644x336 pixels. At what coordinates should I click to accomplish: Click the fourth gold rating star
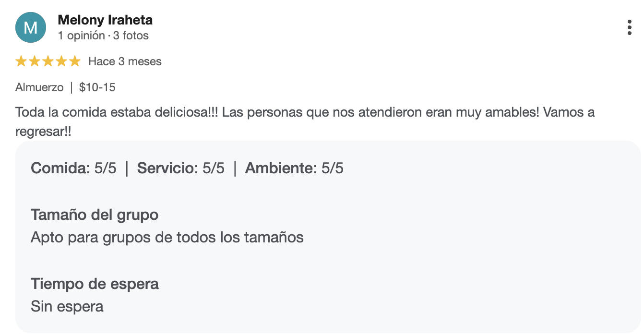tap(61, 61)
